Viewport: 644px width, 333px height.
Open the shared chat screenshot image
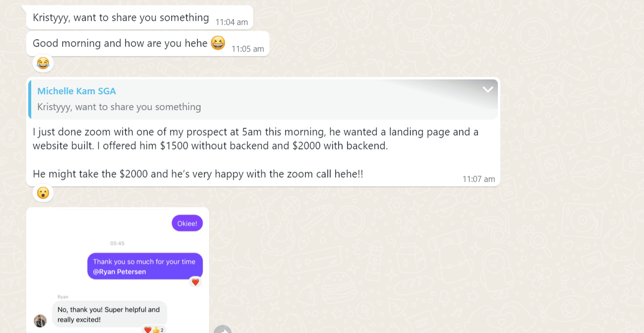117,270
